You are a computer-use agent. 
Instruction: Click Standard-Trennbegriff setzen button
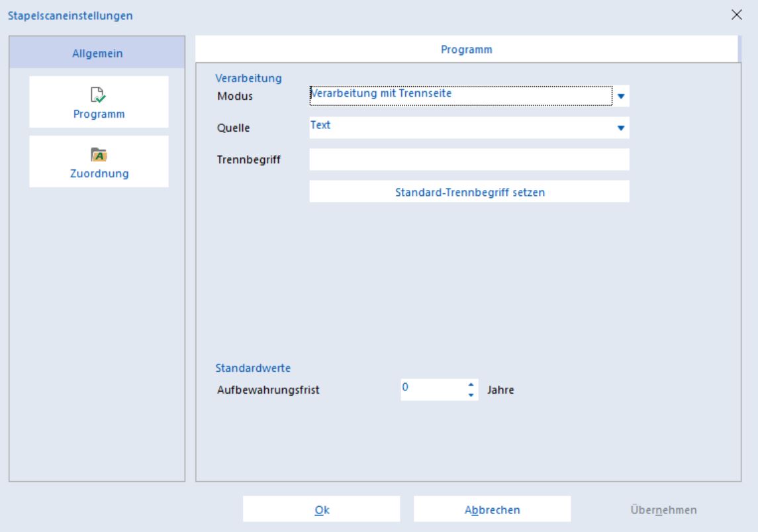click(x=469, y=192)
